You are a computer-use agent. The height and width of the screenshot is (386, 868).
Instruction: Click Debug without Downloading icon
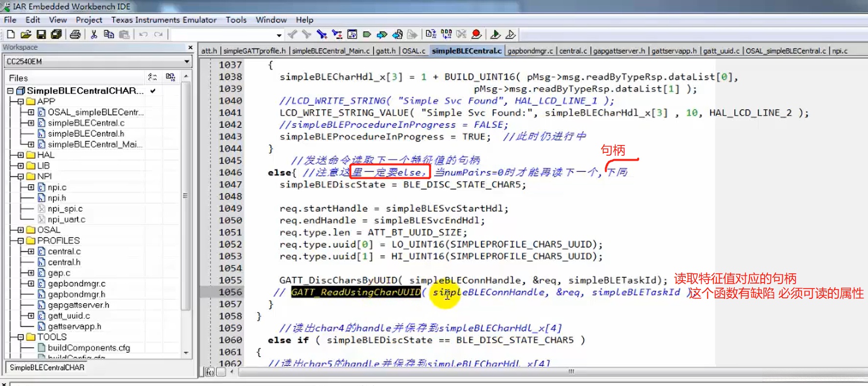[511, 34]
